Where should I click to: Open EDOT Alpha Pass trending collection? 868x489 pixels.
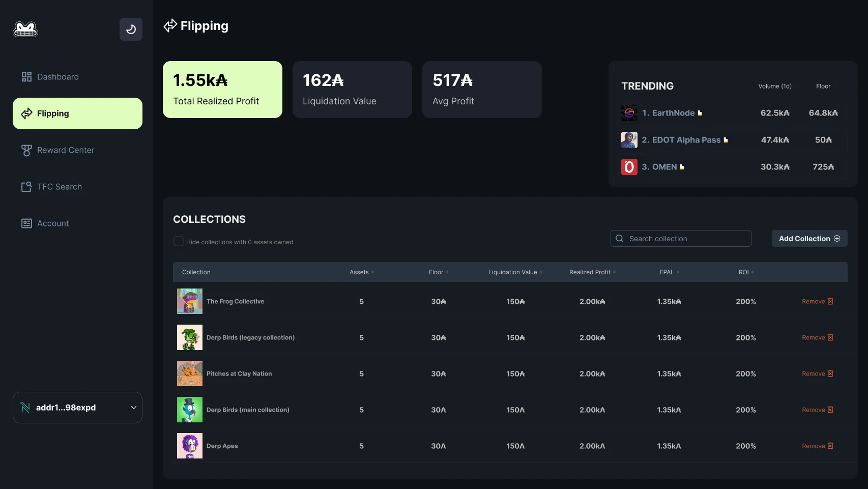click(685, 140)
